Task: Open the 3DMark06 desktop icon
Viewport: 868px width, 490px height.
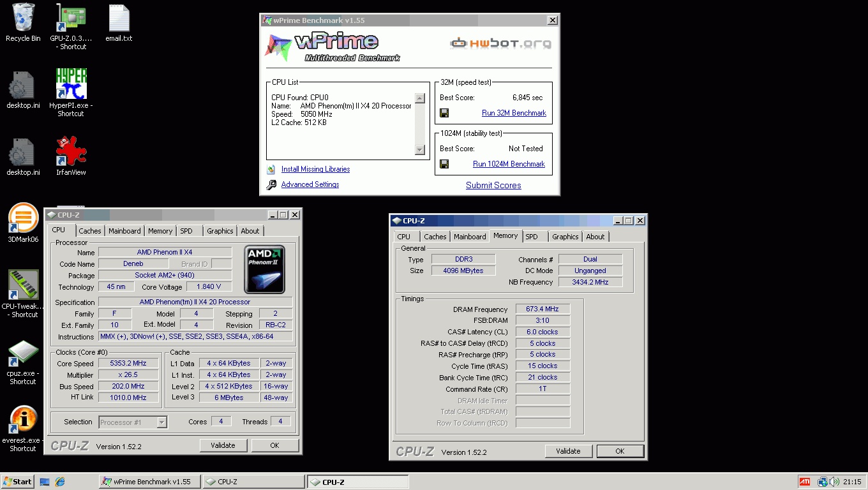Action: point(23,218)
